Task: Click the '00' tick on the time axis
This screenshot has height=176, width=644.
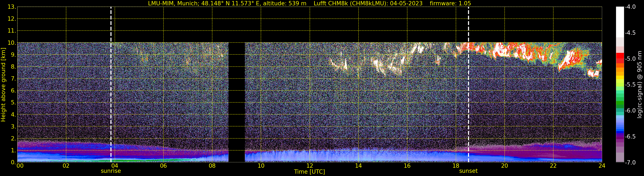Action: [20, 166]
